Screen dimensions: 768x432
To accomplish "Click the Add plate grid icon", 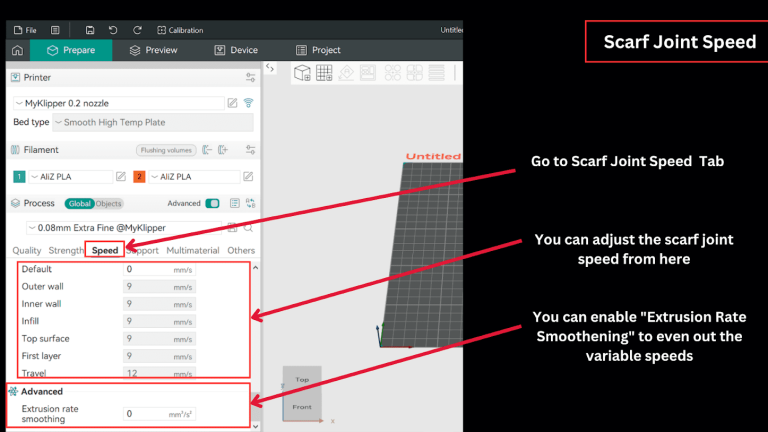I will point(324,73).
